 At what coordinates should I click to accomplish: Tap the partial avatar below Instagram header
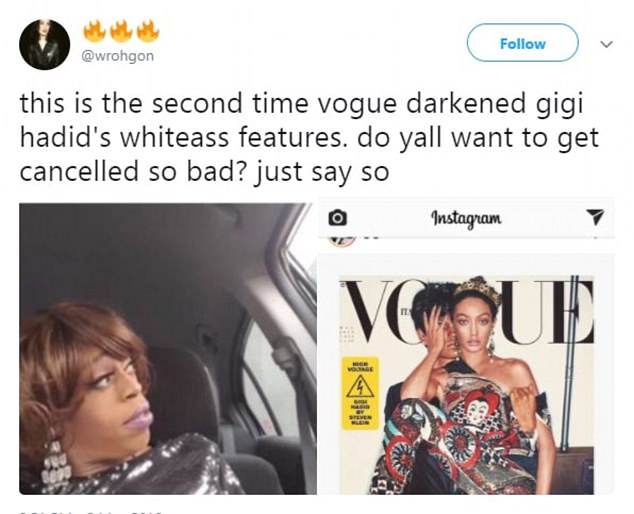[x=343, y=240]
